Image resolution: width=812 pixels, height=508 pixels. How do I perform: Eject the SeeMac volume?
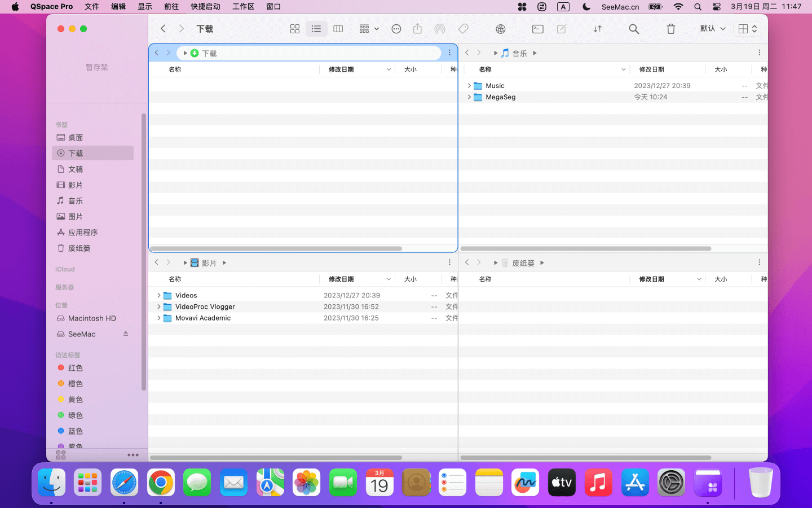(126, 334)
